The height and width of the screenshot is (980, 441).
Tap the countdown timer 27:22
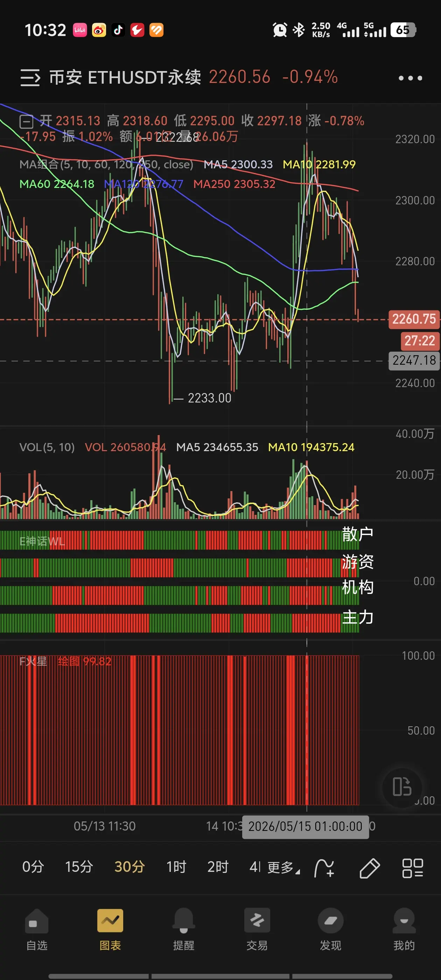[x=420, y=341]
